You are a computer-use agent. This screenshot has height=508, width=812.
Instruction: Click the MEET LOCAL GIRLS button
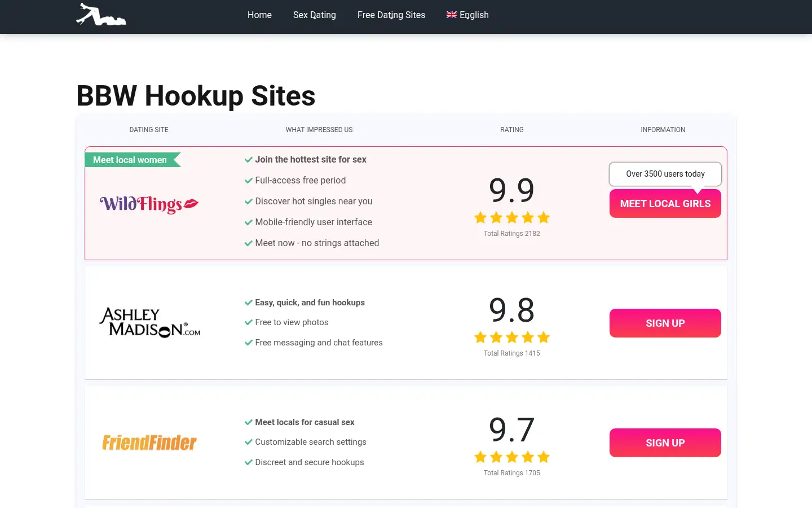tap(665, 203)
